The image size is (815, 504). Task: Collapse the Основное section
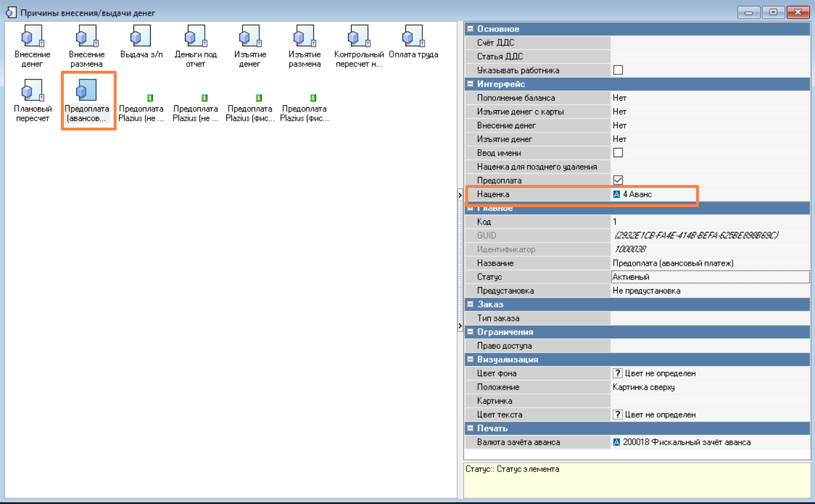click(470, 28)
